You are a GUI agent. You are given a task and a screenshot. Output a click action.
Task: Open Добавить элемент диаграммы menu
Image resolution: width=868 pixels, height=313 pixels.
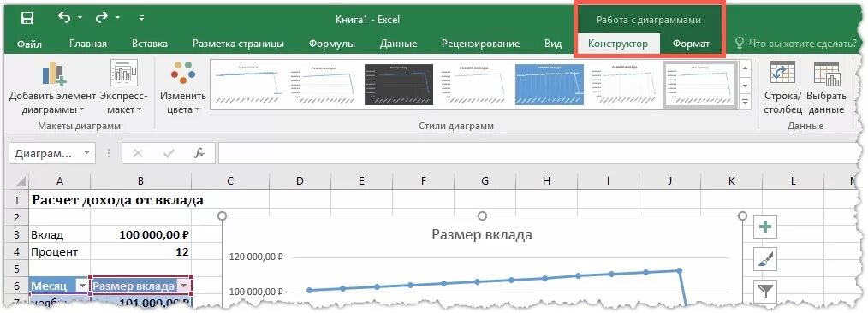[52, 87]
